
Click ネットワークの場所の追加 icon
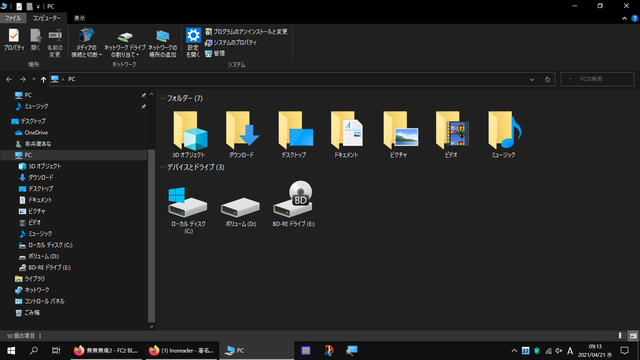tap(162, 43)
